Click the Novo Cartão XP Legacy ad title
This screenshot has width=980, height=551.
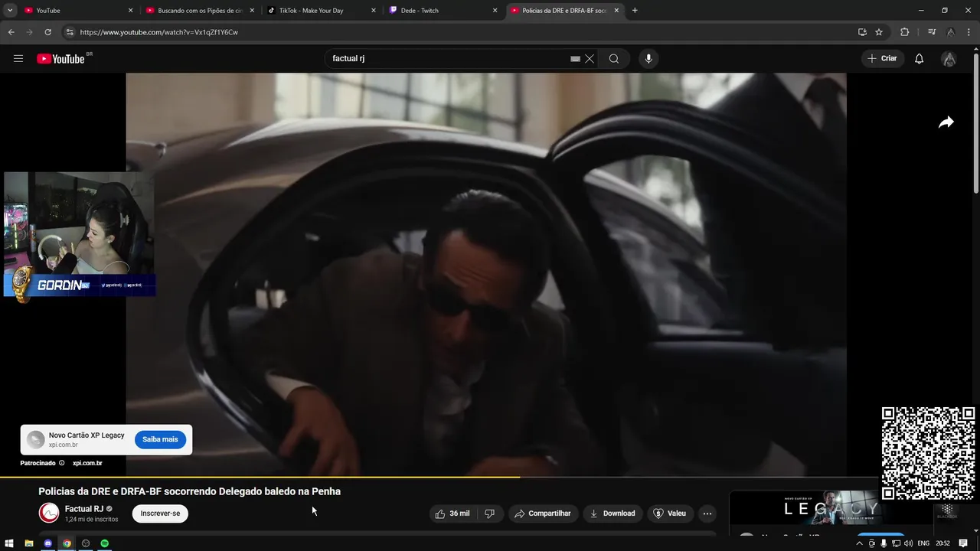pyautogui.click(x=87, y=435)
